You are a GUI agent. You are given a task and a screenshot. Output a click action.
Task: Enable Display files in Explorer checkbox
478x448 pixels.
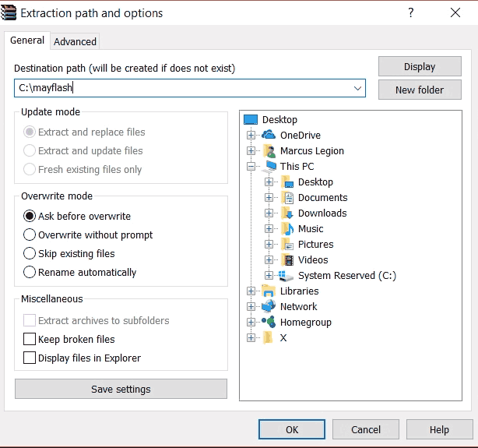tap(30, 358)
